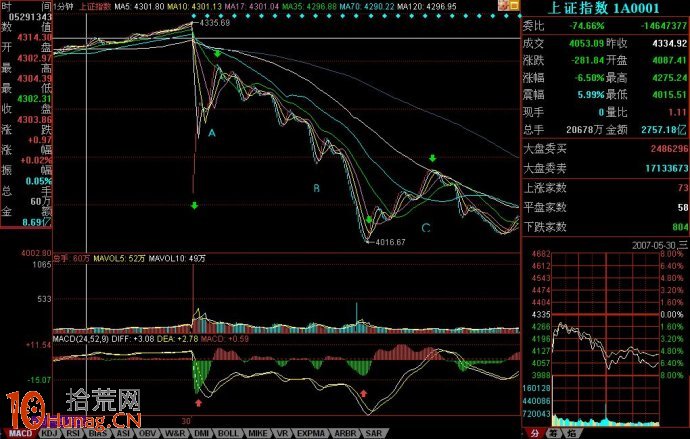
Task: Click the 下跌家数 count 804
Action: coord(680,227)
